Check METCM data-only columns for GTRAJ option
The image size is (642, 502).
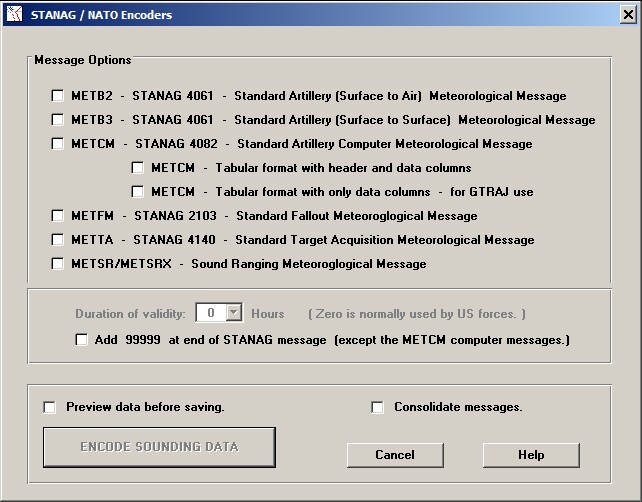tap(138, 192)
